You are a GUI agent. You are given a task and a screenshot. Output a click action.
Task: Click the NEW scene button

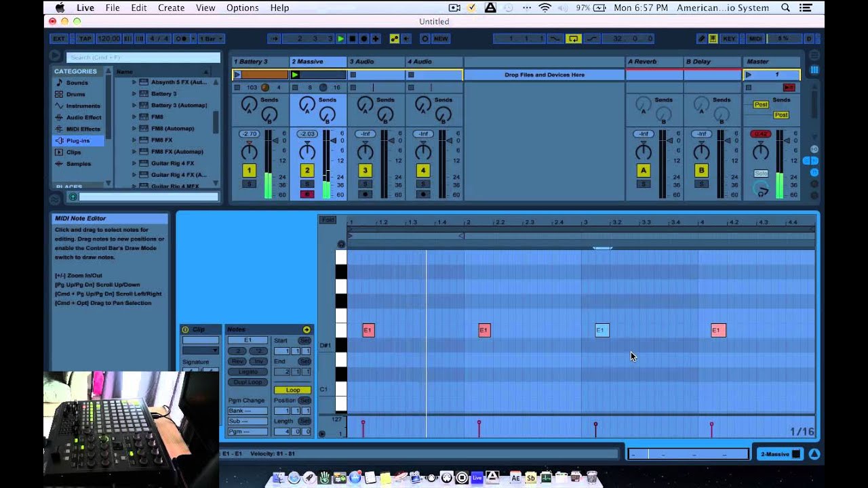(441, 39)
